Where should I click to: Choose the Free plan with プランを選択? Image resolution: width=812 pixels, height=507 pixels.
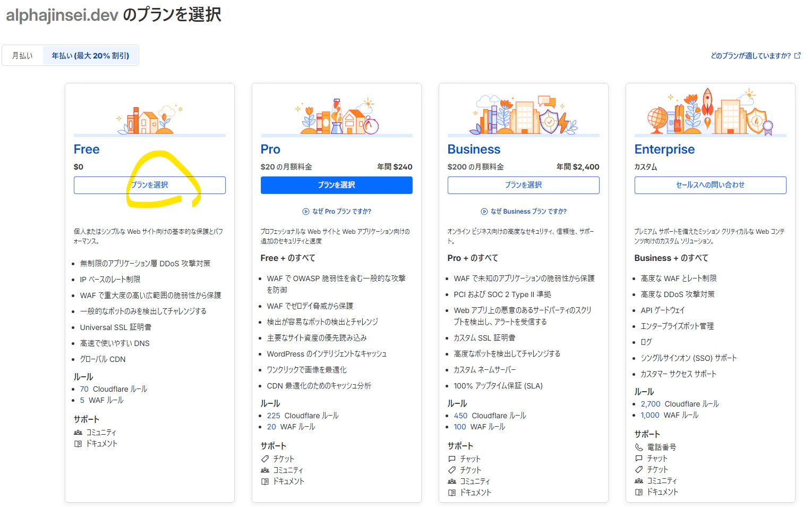point(150,185)
